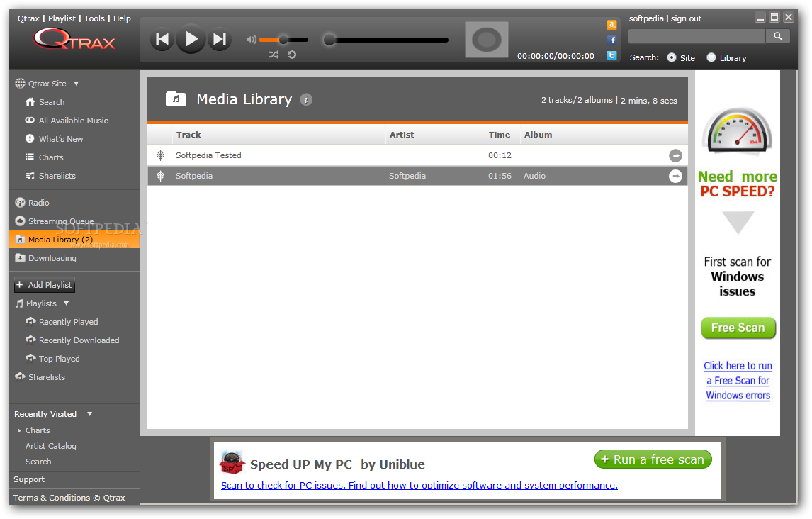Open the Streaming Queue
This screenshot has width=812, height=519.
[61, 221]
